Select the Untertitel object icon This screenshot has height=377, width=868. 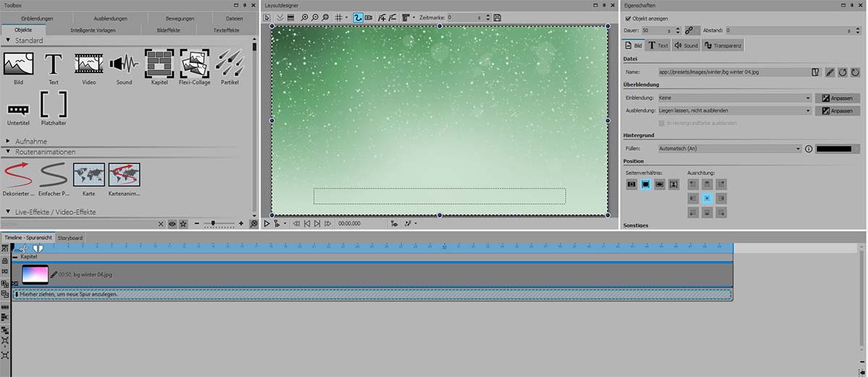click(18, 110)
